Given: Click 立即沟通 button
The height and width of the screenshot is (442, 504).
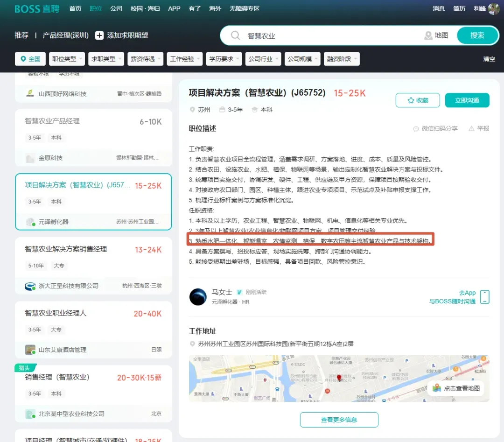Looking at the screenshot, I should (x=467, y=100).
